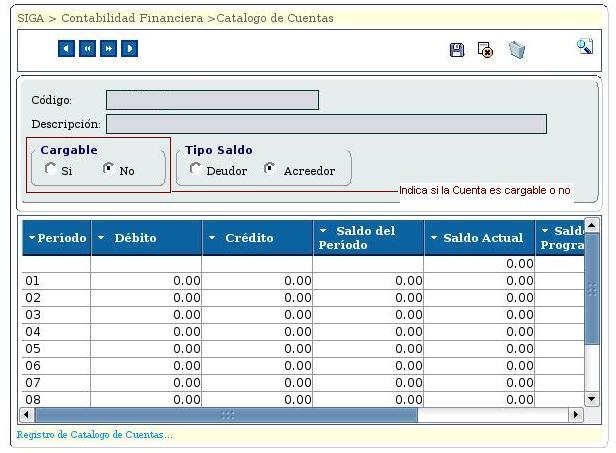Choose Deudor as the Tipo Saldo
Viewport: 616px width, 453px height.
195,170
